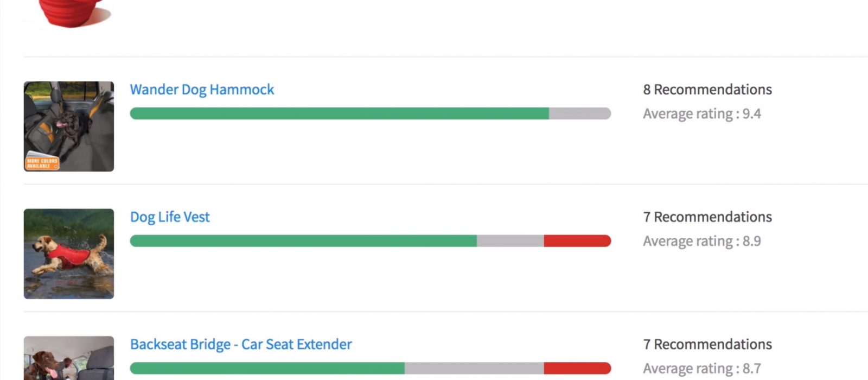This screenshot has width=868, height=380.
Task: Click red segment of Dog Life Vest rating bar
Action: coord(578,241)
